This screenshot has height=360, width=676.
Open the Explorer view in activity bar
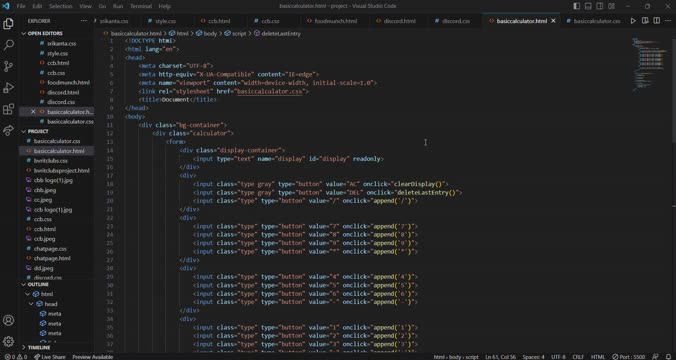[8, 24]
